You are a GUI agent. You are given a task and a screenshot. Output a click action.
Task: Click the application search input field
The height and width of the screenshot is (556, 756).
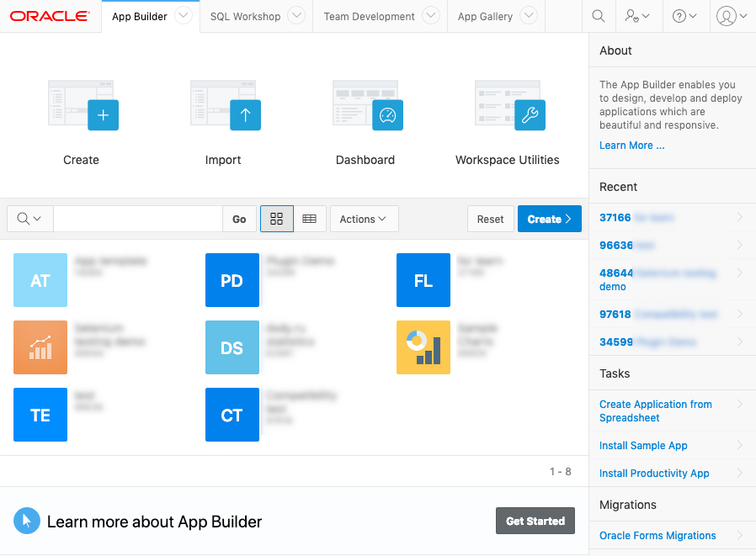138,219
